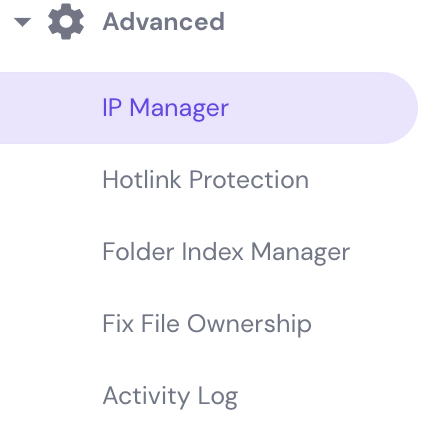This screenshot has width=436, height=438.
Task: Go to Hotlink Protection
Action: coord(206,180)
